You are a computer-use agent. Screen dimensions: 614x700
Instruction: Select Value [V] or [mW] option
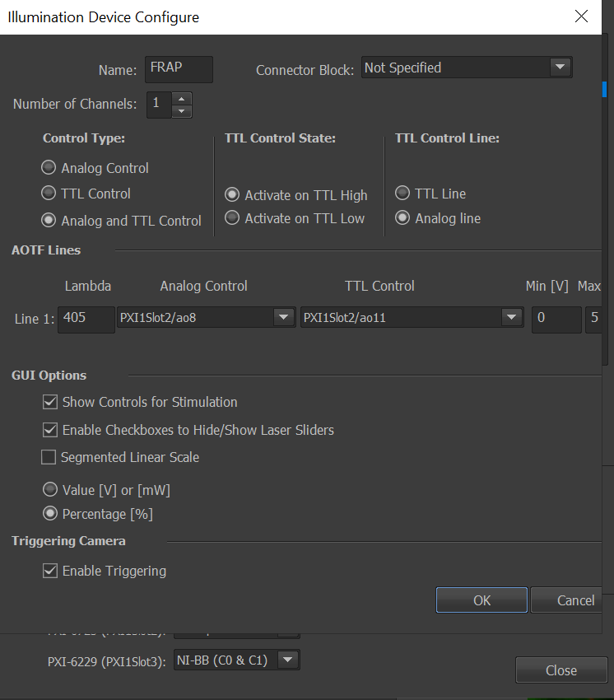point(49,490)
